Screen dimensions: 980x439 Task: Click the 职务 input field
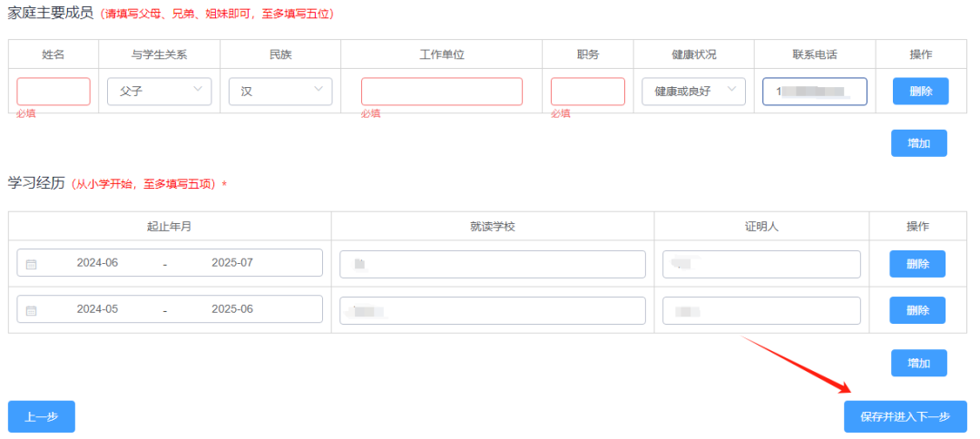587,92
